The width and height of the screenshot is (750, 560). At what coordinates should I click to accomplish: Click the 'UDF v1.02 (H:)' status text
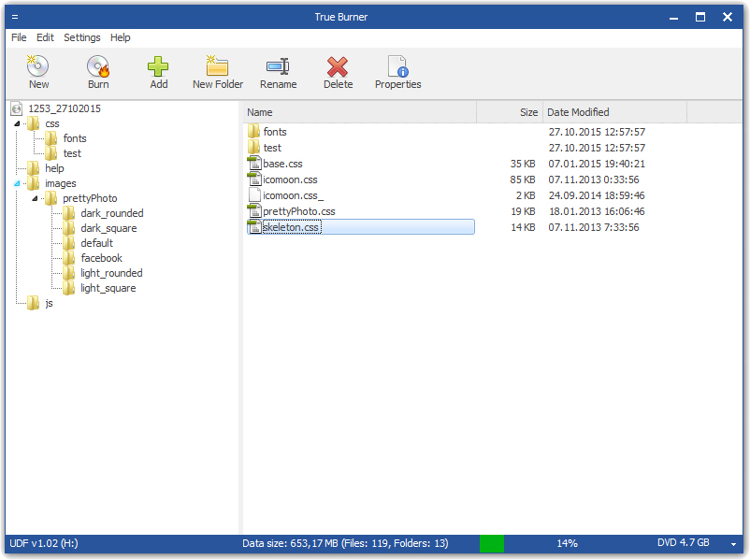click(x=44, y=543)
